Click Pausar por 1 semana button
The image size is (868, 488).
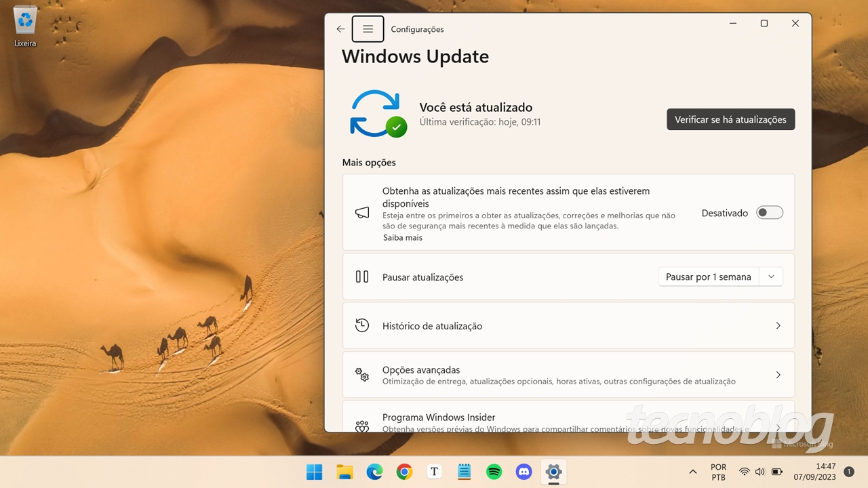click(708, 277)
